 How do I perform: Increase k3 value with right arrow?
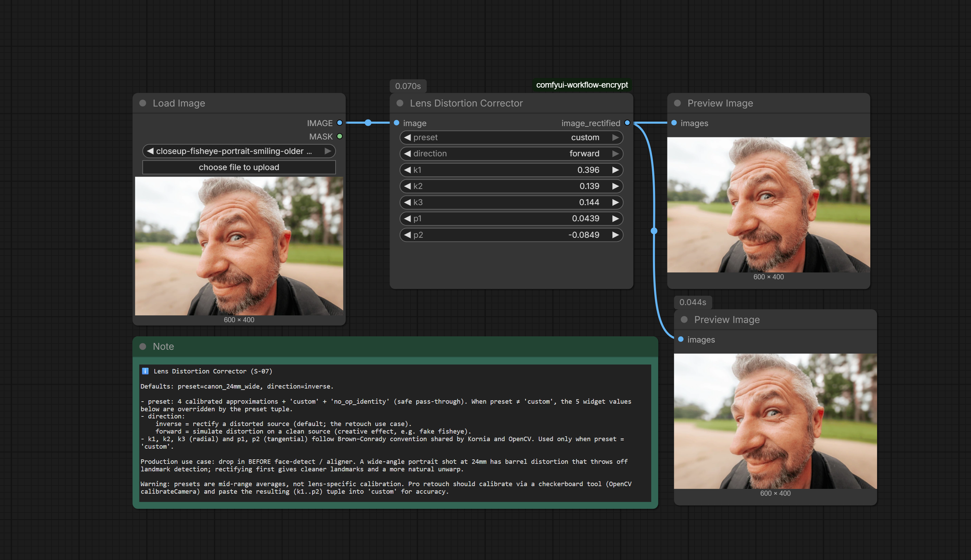coord(615,202)
